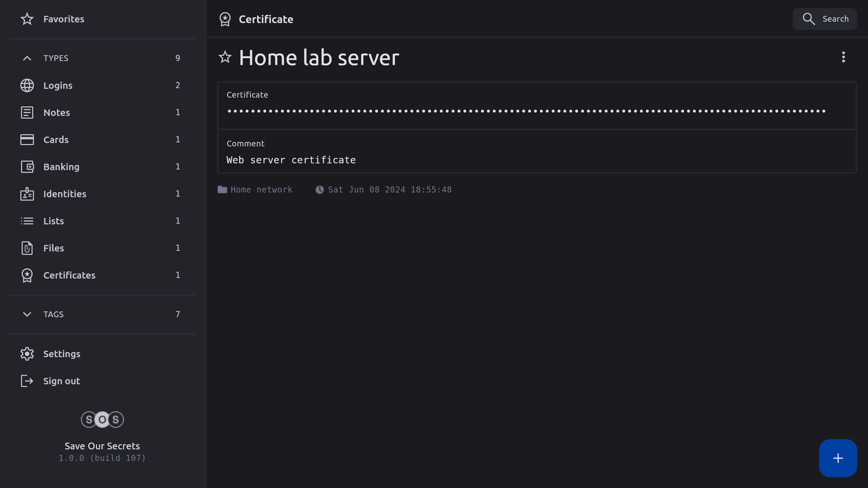Open the three-dot options menu

[843, 57]
